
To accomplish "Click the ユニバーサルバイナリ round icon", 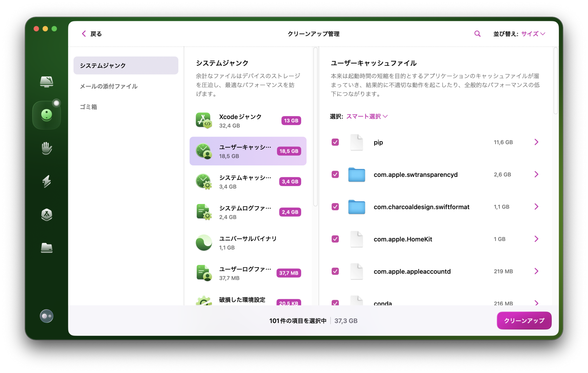I will coord(204,243).
